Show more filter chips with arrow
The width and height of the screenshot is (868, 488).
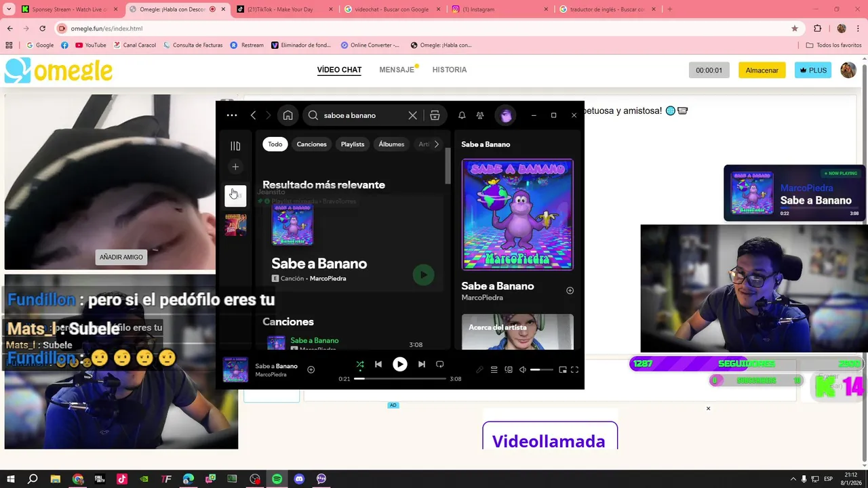tap(436, 144)
